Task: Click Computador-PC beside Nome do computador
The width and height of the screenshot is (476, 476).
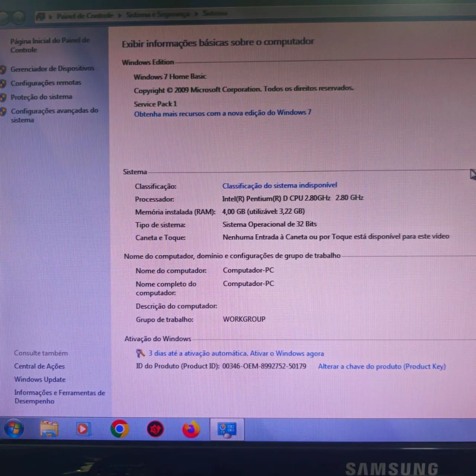Action: point(248,270)
